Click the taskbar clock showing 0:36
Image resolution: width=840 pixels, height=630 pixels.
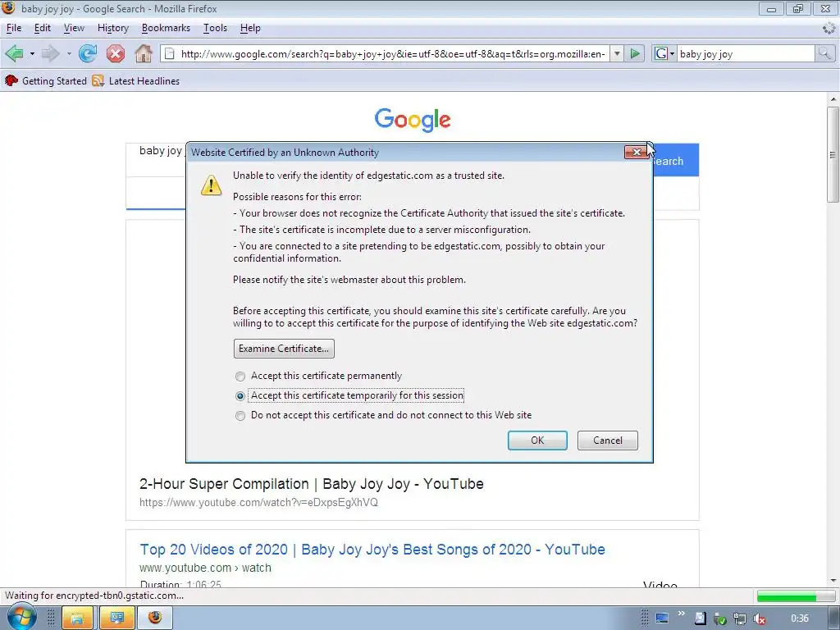click(799, 619)
